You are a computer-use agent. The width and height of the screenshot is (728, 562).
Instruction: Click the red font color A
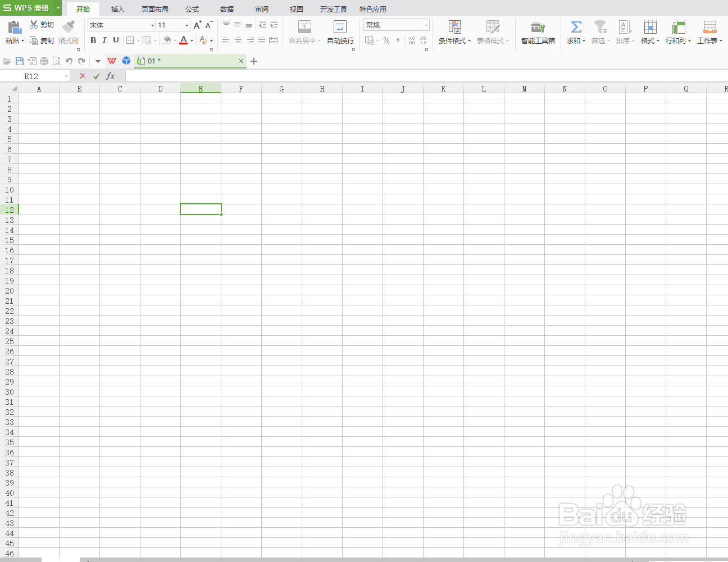pos(184,40)
